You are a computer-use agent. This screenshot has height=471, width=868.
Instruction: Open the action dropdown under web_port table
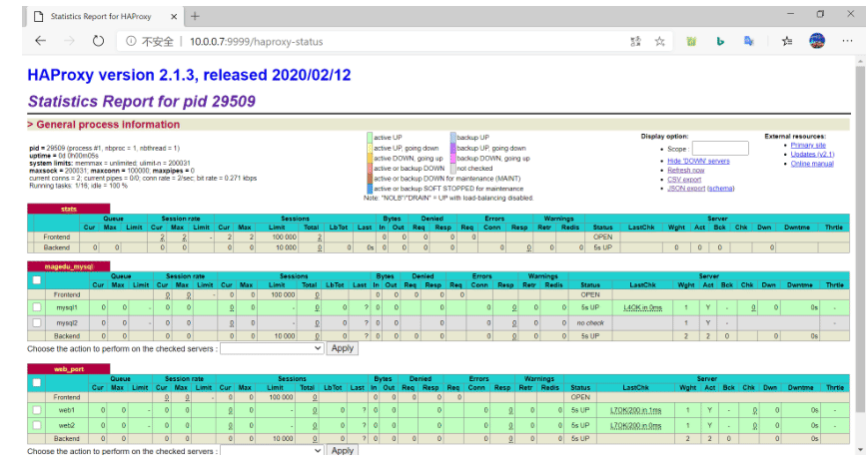(x=272, y=450)
